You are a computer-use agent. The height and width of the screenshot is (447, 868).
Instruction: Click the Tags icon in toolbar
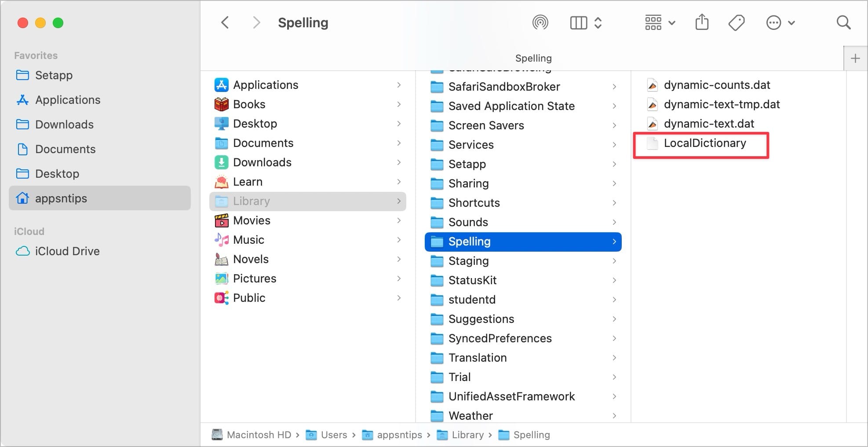(737, 22)
